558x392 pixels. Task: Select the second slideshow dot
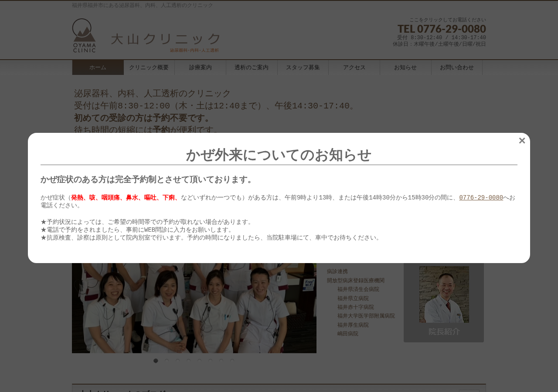(167, 361)
